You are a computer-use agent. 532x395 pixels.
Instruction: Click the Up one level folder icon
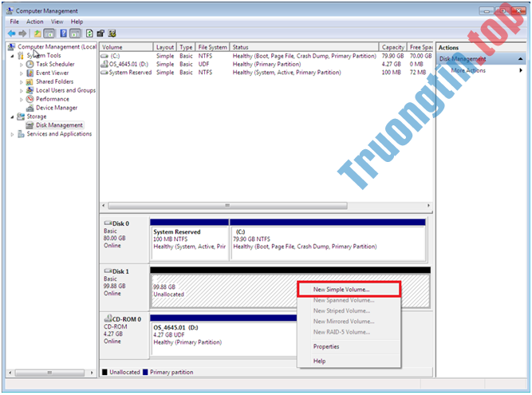(x=37, y=34)
